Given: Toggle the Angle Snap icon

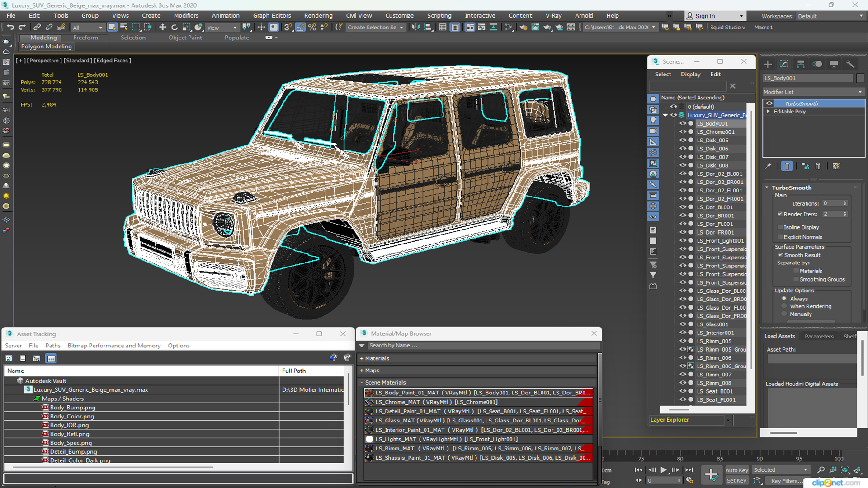Looking at the screenshot, I should pos(300,28).
